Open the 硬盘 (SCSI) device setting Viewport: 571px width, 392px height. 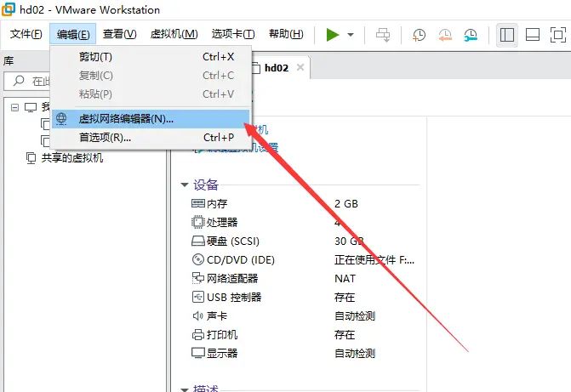[x=233, y=241]
